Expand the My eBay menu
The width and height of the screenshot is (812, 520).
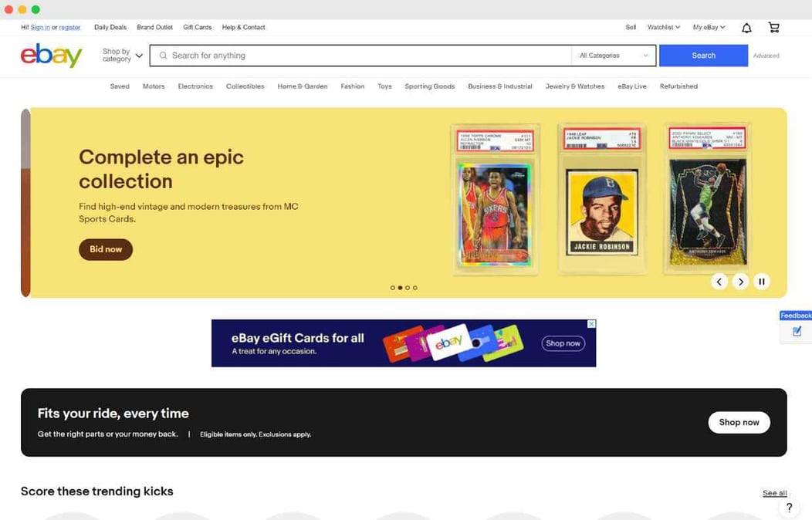pos(708,27)
